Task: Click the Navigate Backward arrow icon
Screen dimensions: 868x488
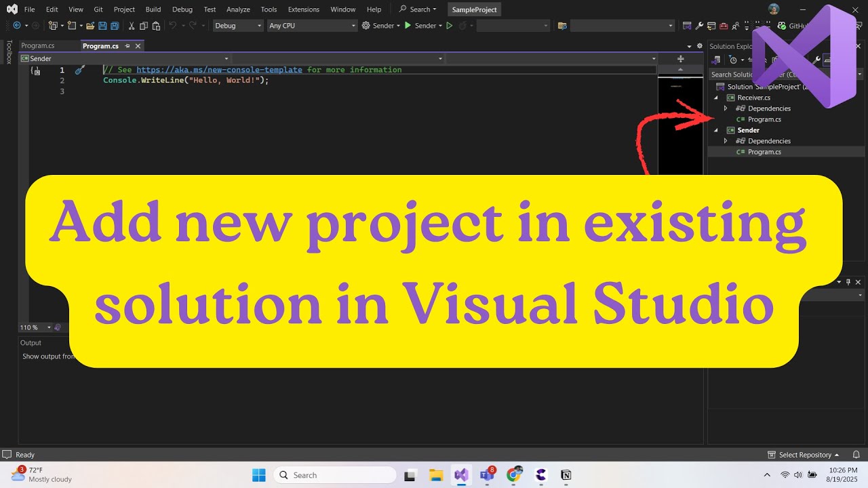Action: coord(17,26)
